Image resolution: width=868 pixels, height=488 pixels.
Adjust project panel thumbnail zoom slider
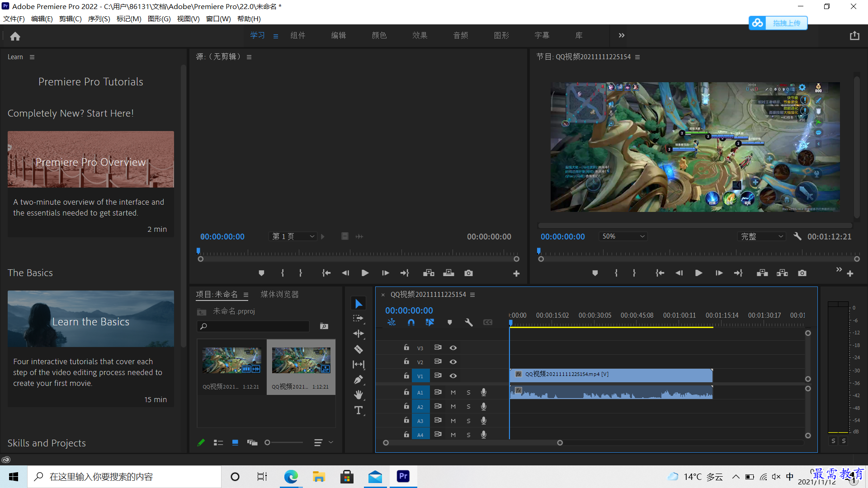tap(284, 443)
